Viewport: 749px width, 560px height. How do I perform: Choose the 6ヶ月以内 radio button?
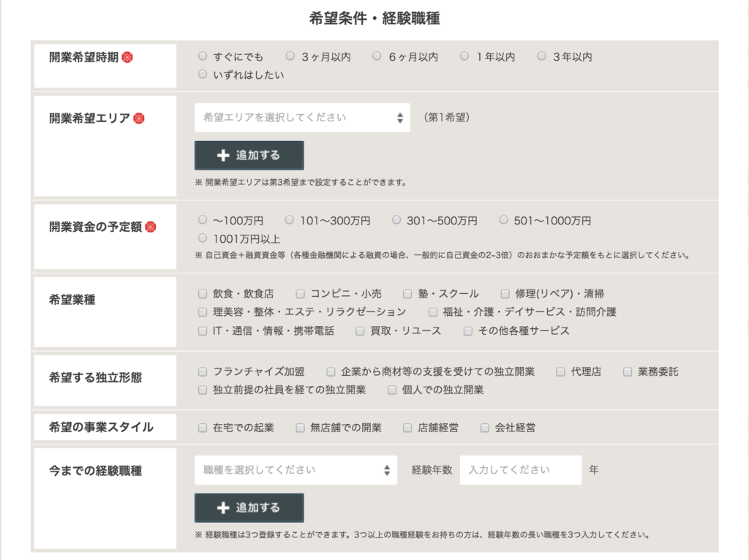pyautogui.click(x=377, y=56)
